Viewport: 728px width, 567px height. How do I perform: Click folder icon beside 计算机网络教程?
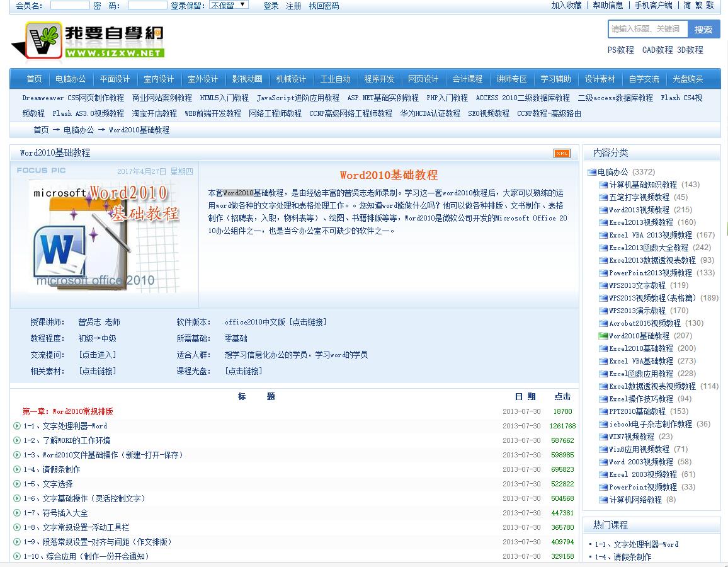tap(603, 500)
